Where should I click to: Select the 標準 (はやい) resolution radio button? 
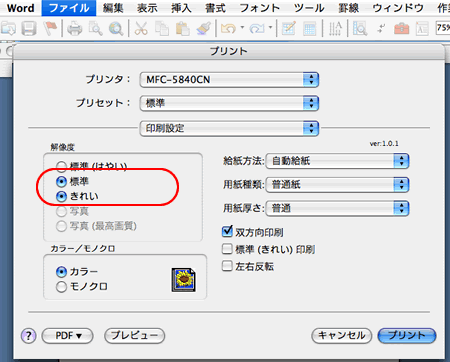click(x=61, y=166)
